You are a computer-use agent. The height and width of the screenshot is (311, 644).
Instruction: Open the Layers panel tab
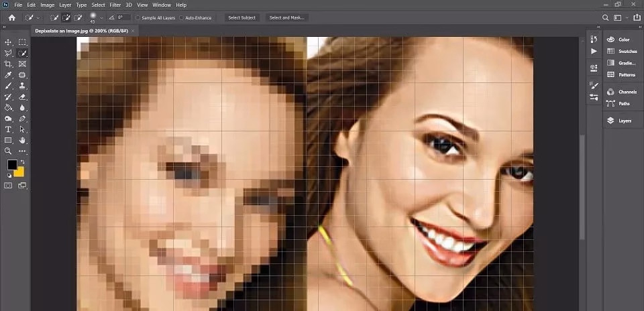tap(619, 121)
